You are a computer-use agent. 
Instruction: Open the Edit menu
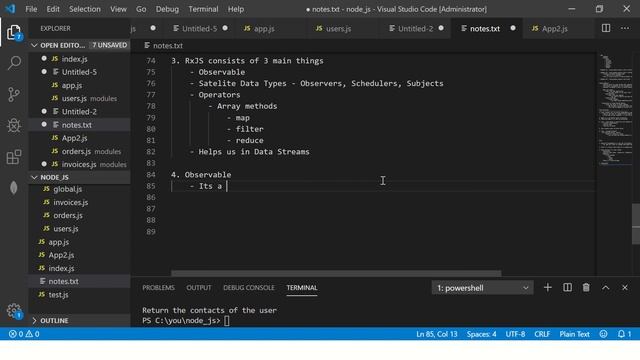(x=53, y=9)
